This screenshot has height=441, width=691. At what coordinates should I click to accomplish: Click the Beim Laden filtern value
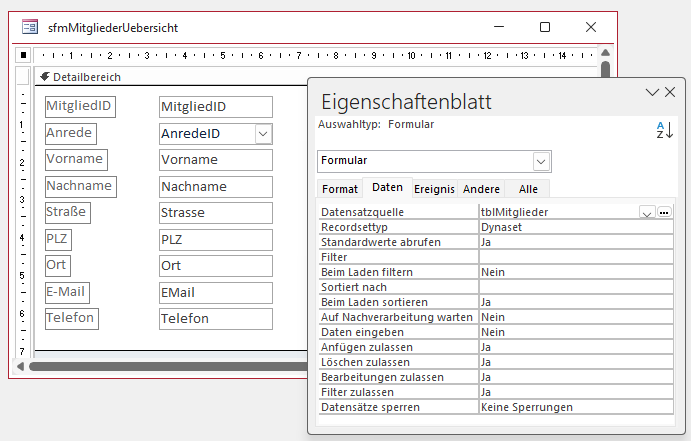pyautogui.click(x=576, y=272)
